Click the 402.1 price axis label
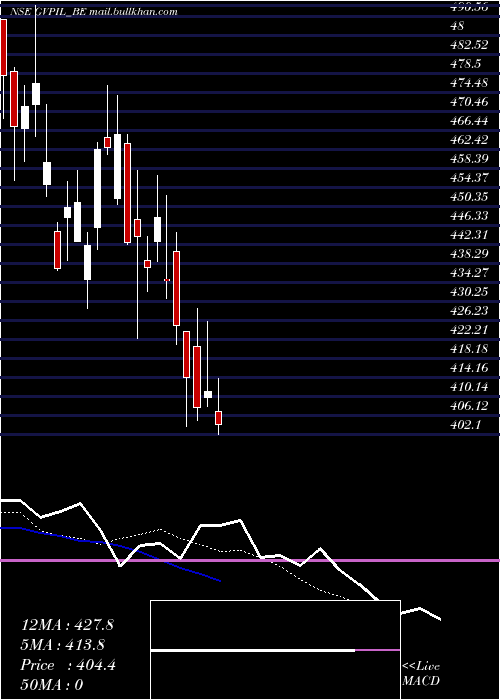The height and width of the screenshot is (700, 500). tap(466, 424)
